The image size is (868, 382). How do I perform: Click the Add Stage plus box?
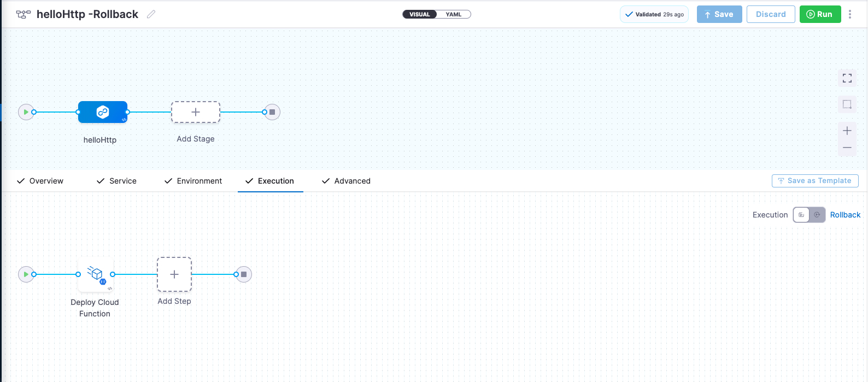point(196,112)
